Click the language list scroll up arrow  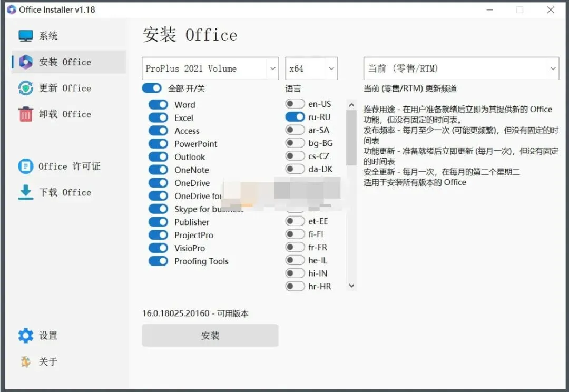click(x=351, y=105)
